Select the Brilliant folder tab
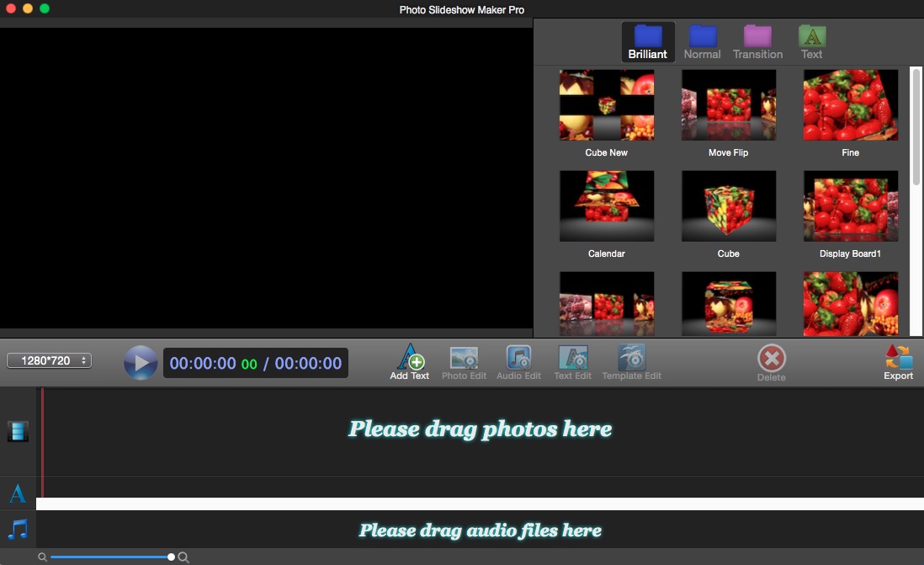The height and width of the screenshot is (565, 924). [647, 42]
